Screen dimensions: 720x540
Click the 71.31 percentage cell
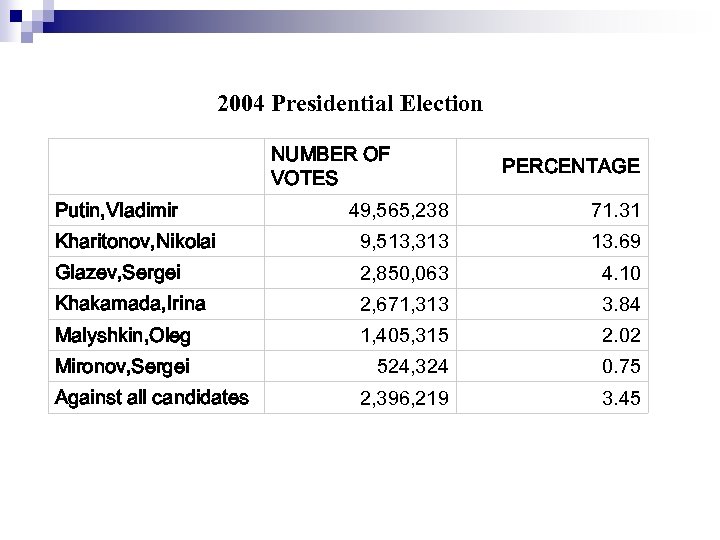coord(620,211)
